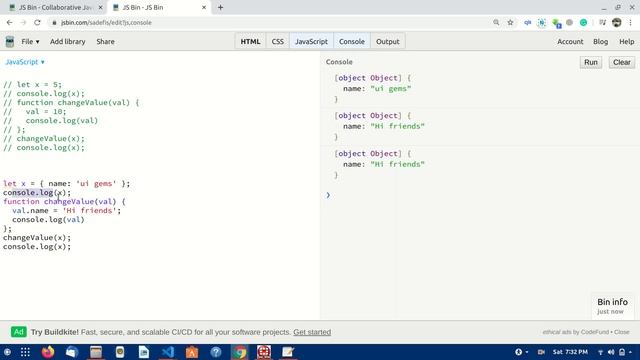The image size is (640, 360).
Task: Open the volume control in tray
Action: tap(611, 352)
